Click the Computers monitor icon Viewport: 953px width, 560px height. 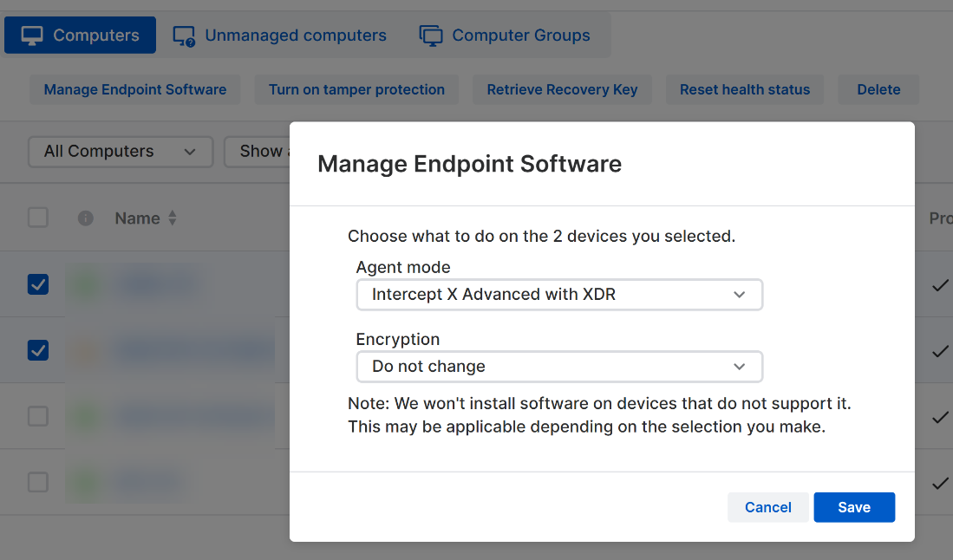point(32,36)
